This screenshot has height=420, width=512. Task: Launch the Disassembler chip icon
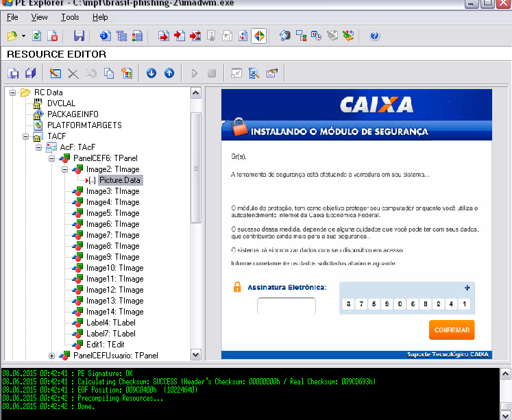[285, 36]
